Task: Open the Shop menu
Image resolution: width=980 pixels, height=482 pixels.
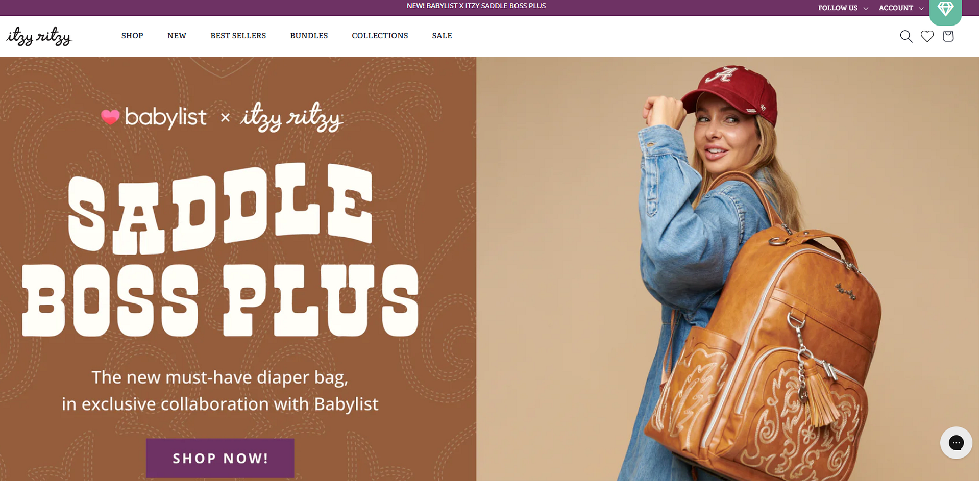Action: [x=132, y=36]
